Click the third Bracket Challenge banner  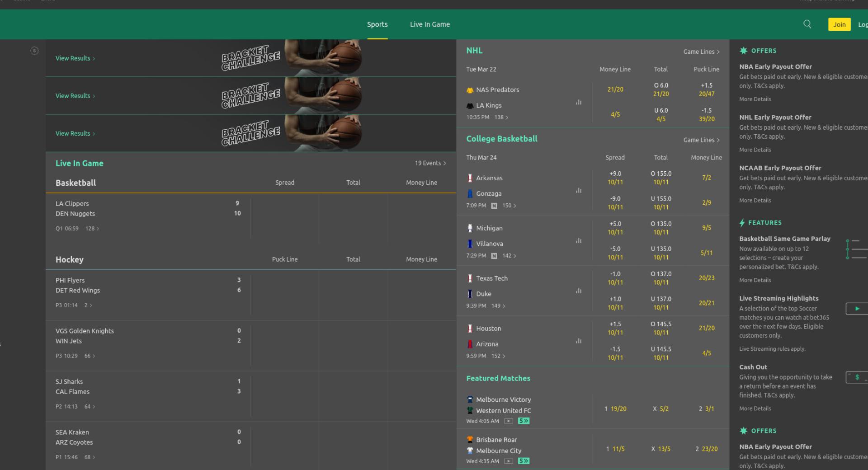tap(250, 133)
